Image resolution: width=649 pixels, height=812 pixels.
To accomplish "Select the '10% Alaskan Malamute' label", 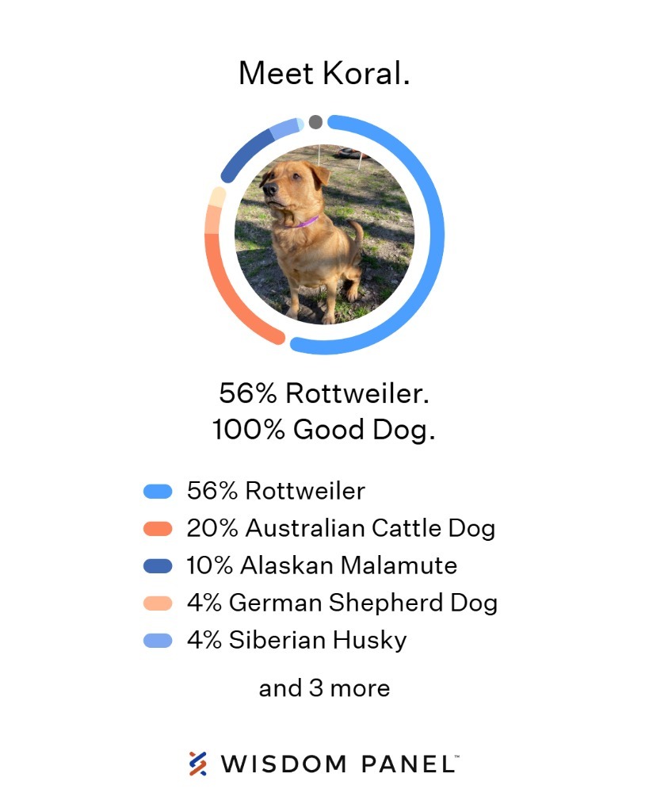I will click(322, 565).
